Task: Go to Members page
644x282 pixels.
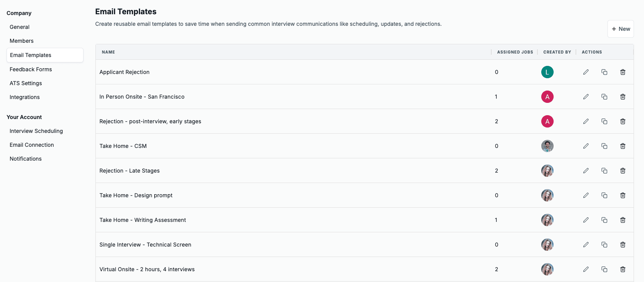Action: click(x=22, y=41)
